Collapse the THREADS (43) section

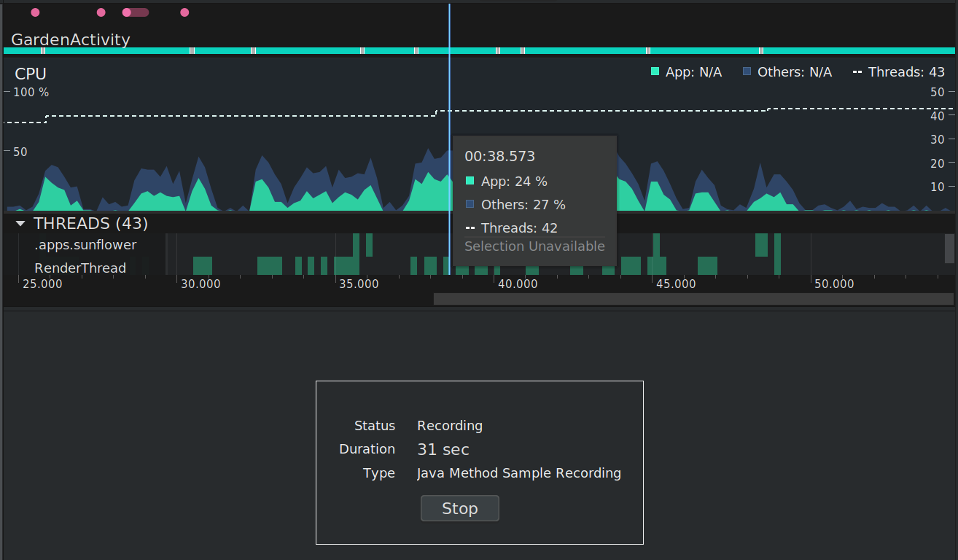pyautogui.click(x=20, y=224)
